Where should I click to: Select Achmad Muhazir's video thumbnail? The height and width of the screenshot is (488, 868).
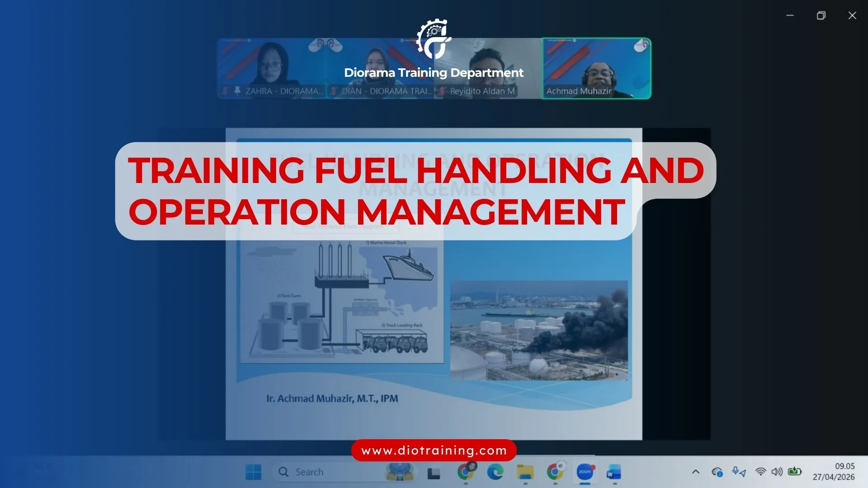(x=597, y=68)
